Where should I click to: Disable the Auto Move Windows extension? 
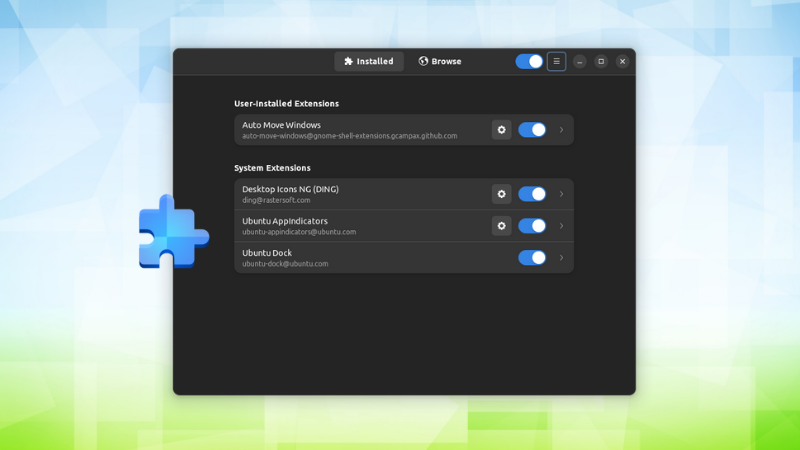532,130
